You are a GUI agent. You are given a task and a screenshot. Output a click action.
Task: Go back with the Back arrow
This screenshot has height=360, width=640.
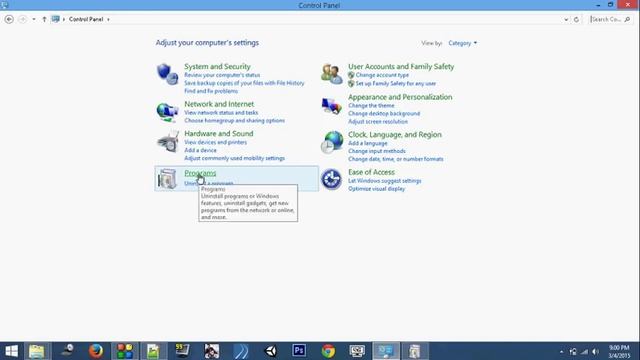click(9, 19)
